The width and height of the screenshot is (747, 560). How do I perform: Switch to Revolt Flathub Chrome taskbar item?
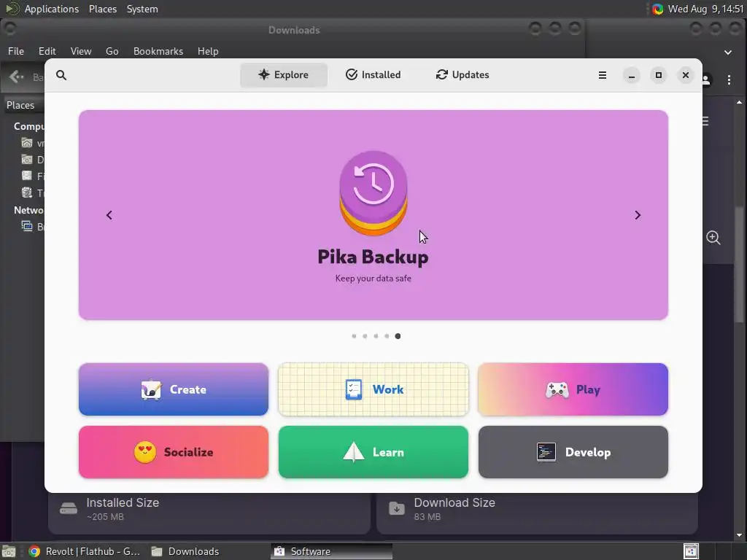(x=85, y=551)
